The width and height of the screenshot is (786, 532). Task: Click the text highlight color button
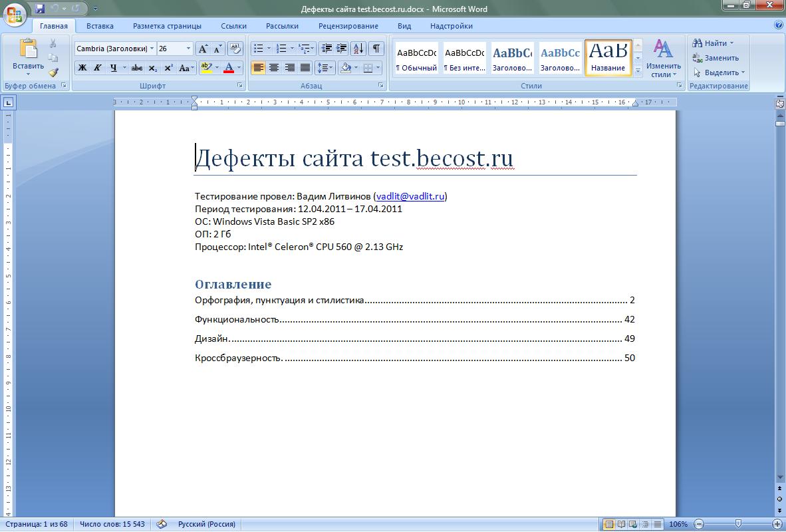point(206,68)
